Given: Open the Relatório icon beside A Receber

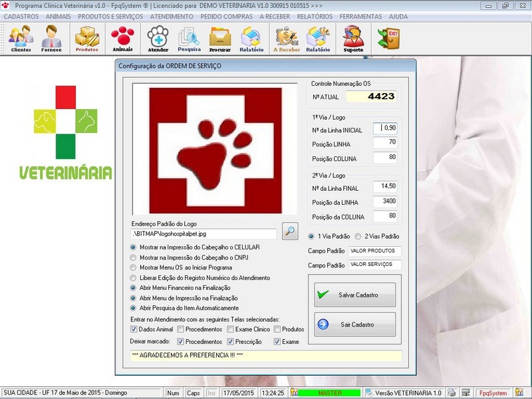Looking at the screenshot, I should [x=318, y=39].
